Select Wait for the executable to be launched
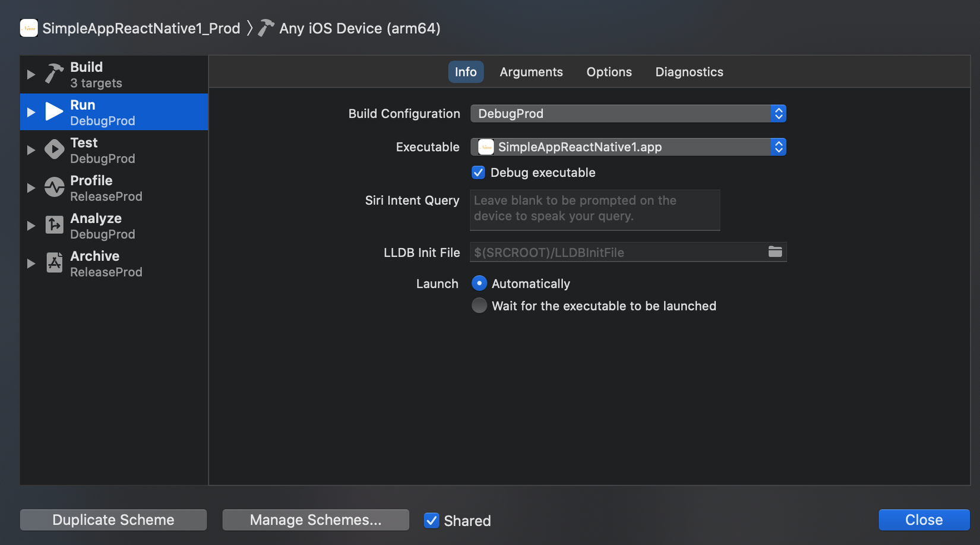The image size is (980, 545). (x=479, y=306)
